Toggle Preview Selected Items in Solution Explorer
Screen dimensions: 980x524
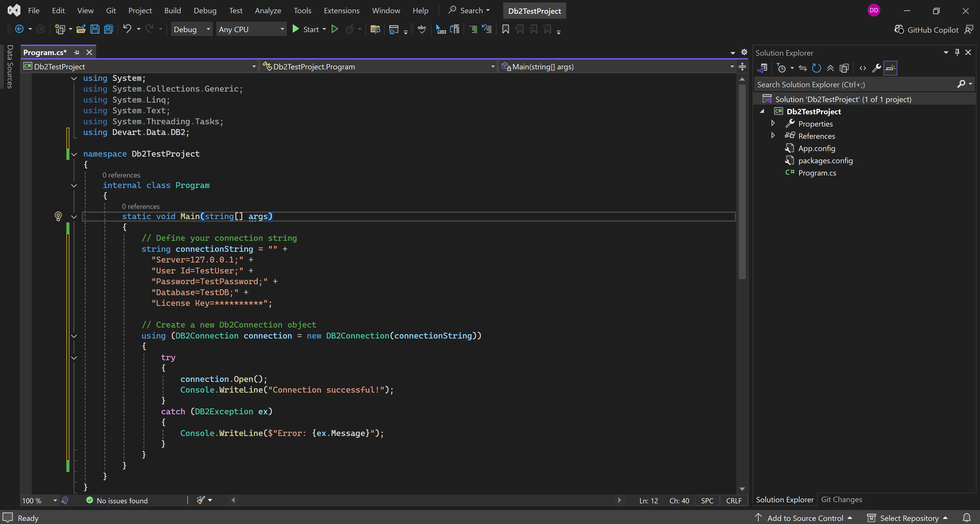tap(890, 68)
